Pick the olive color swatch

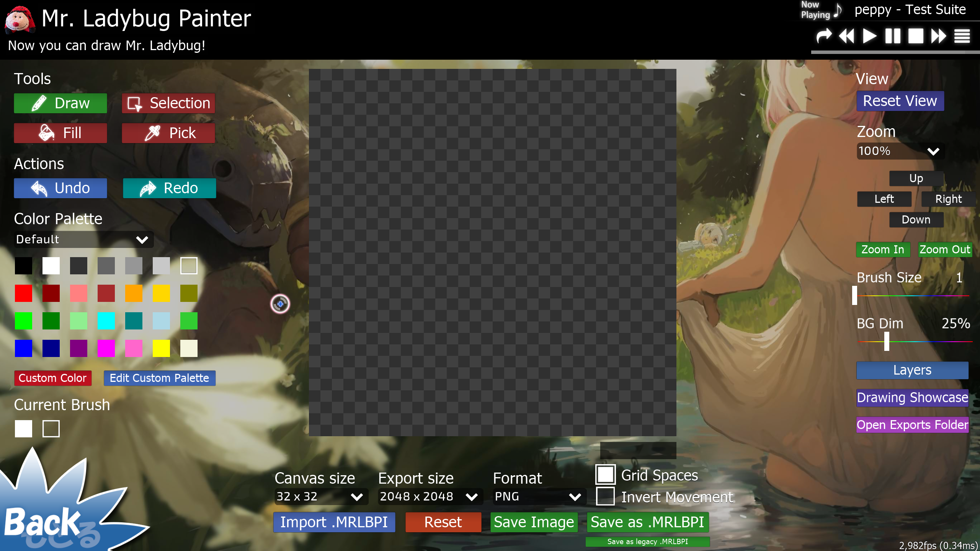(189, 293)
